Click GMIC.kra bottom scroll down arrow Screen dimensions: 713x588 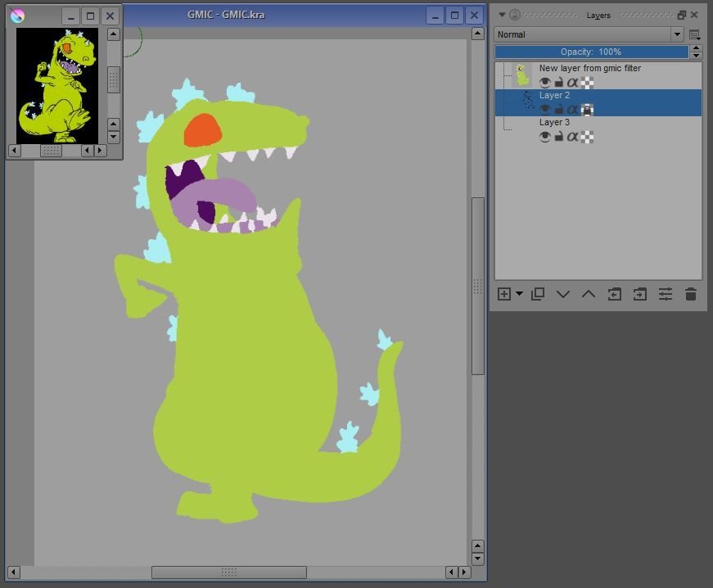pyautogui.click(x=477, y=559)
